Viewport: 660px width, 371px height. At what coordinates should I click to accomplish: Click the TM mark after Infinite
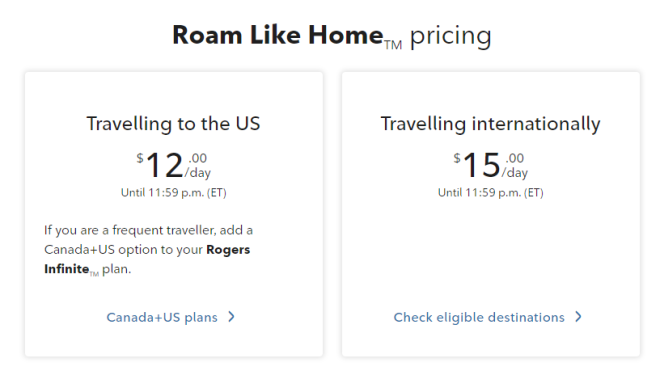[94, 274]
